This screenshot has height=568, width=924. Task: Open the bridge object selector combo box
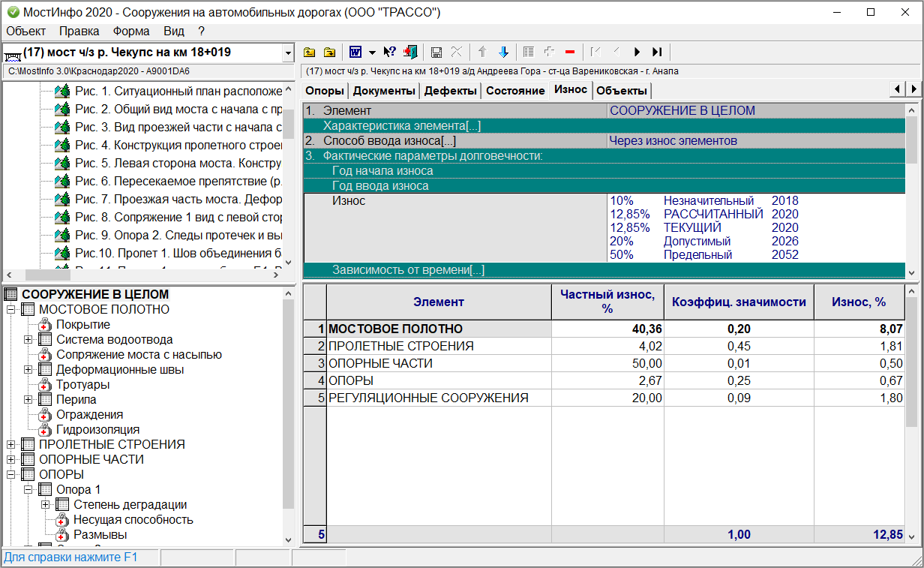[x=288, y=53]
